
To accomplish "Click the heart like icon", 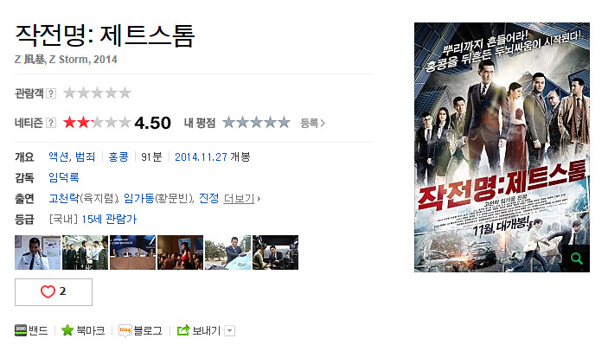I will click(48, 291).
